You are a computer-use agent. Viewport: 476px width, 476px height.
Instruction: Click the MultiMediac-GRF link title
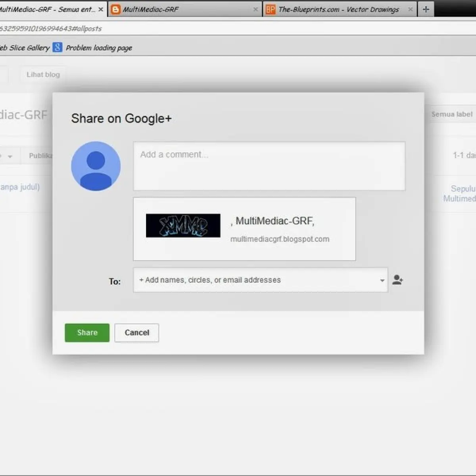(x=273, y=221)
